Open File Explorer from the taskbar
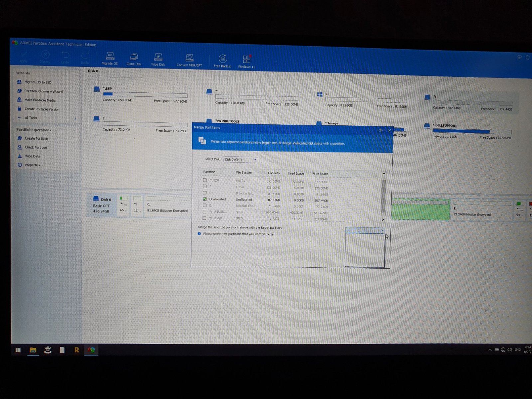Image resolution: width=532 pixels, height=399 pixels. point(33,350)
